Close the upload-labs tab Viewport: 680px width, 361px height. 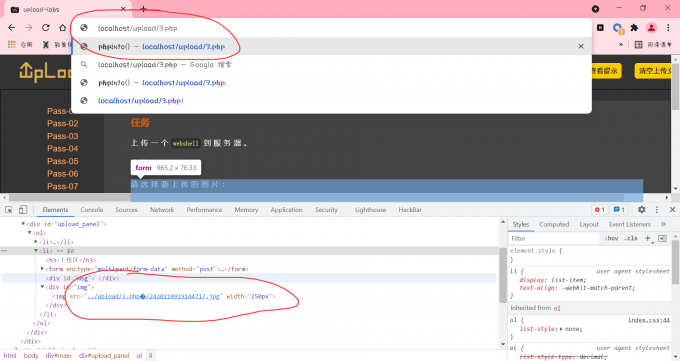tap(123, 9)
